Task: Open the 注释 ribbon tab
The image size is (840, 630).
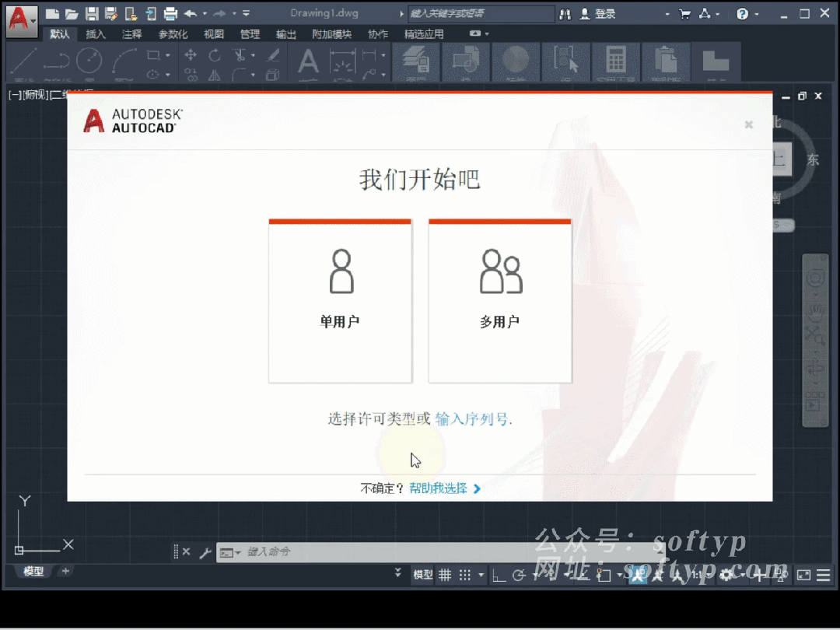Action: [131, 34]
